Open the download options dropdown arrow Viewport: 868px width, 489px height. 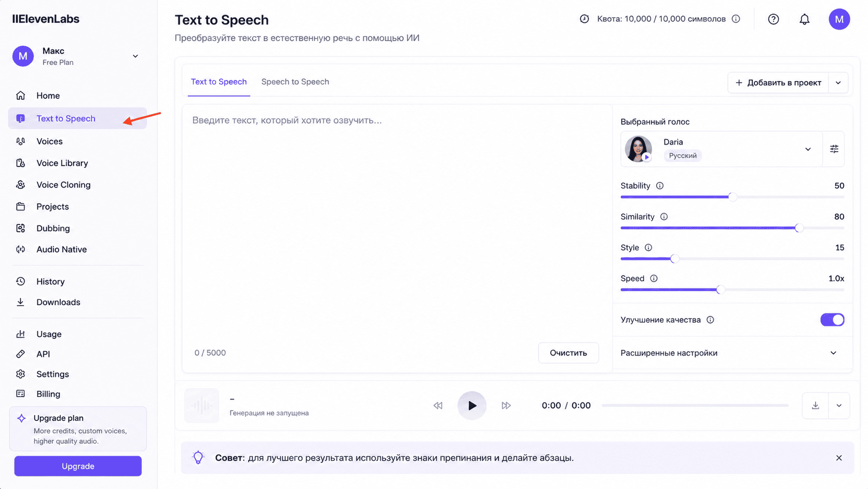coord(839,406)
